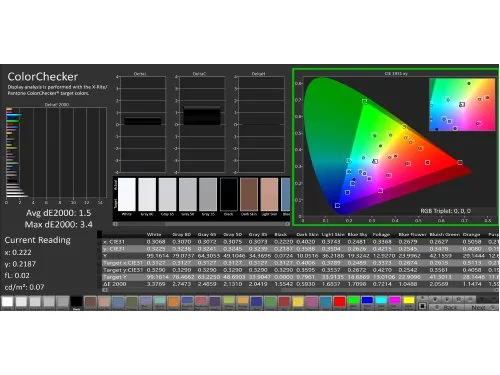Select the Black swatch in the bottom strip

(76, 302)
